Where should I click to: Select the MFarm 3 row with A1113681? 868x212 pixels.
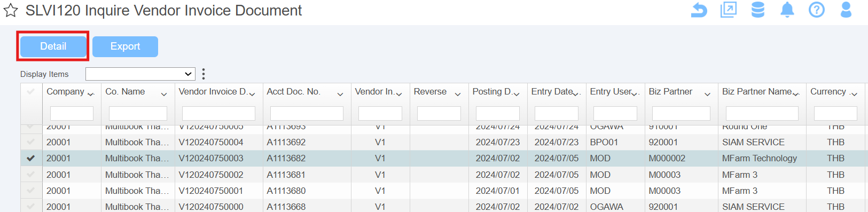pyautogui.click(x=443, y=175)
